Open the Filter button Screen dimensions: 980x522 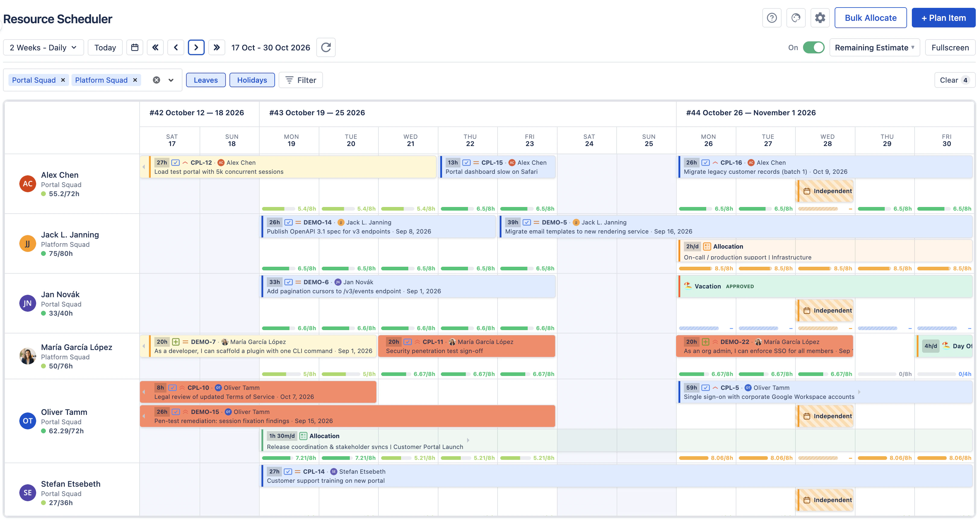pos(301,80)
